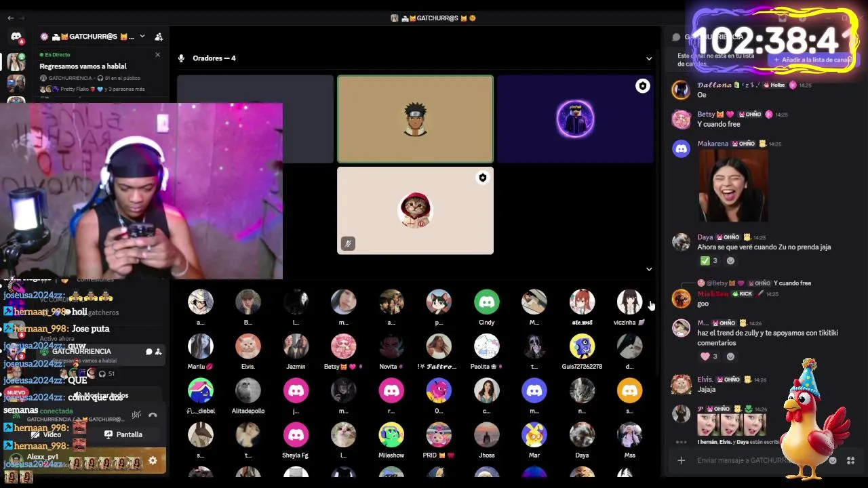Viewport: 868px width, 488px height.
Task: Open the diebel house avatar in the audience
Action: coord(200,390)
